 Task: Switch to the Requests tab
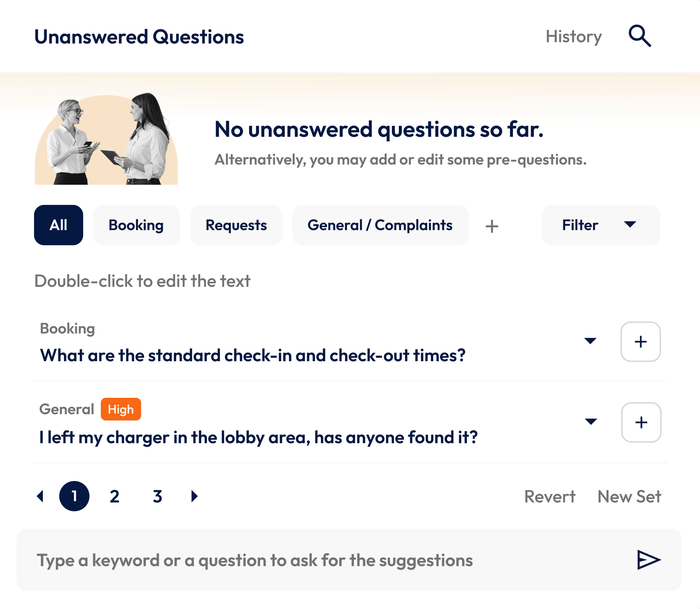tap(236, 225)
